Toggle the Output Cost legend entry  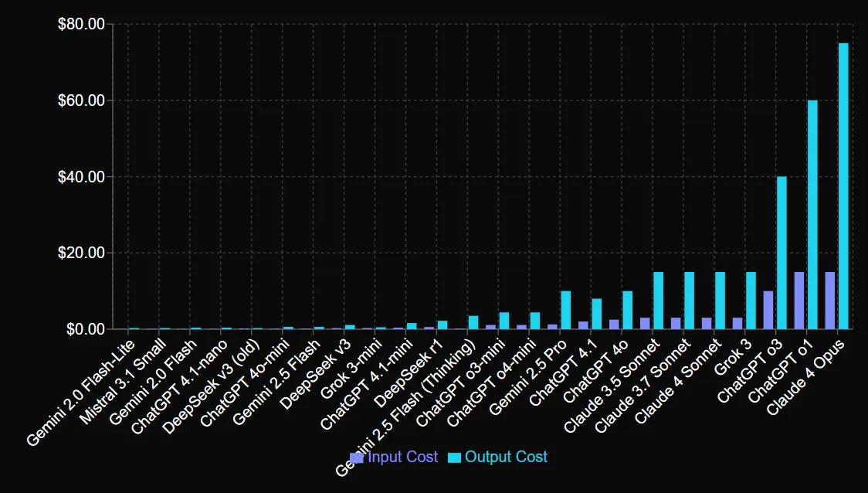click(x=506, y=457)
